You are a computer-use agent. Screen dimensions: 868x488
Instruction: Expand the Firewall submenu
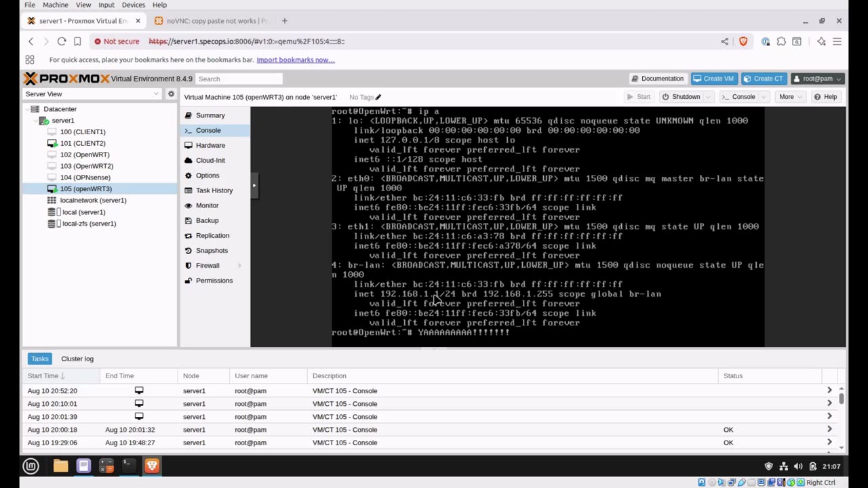239,266
